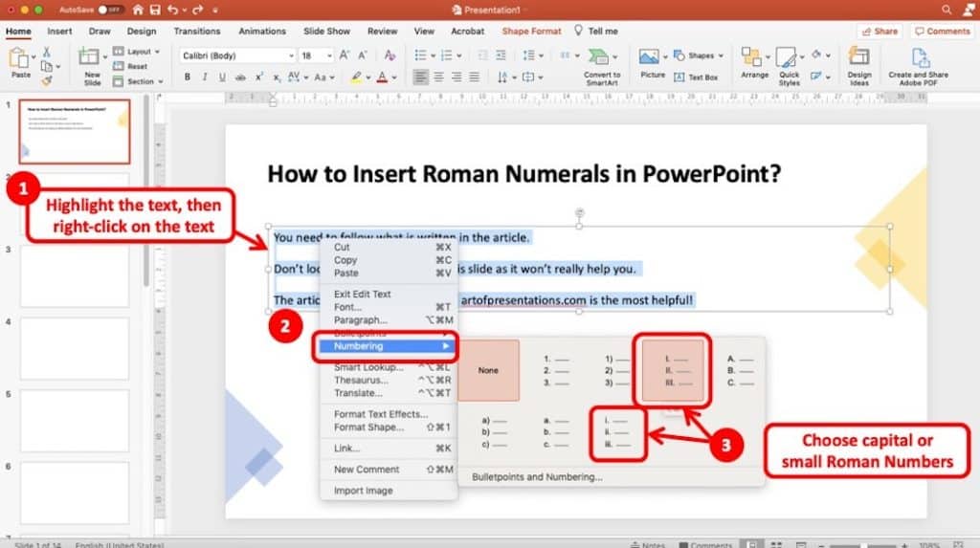The height and width of the screenshot is (548, 980).
Task: Click Create and Share Adobe PDF
Action: 918,66
